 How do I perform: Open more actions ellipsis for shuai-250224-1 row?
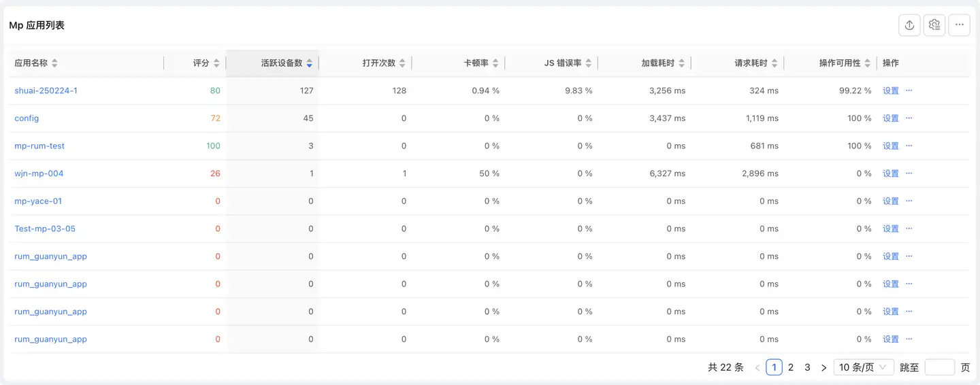click(909, 90)
